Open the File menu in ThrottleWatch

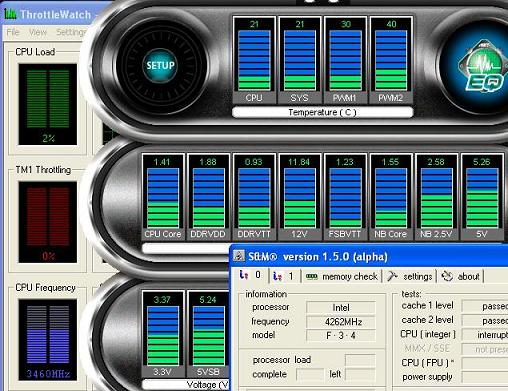[13, 32]
